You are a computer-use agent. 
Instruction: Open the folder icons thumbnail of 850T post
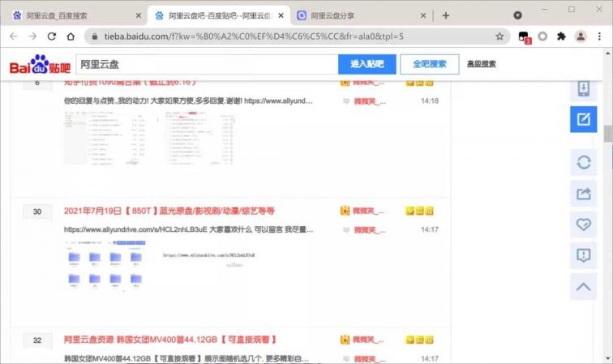click(x=105, y=265)
